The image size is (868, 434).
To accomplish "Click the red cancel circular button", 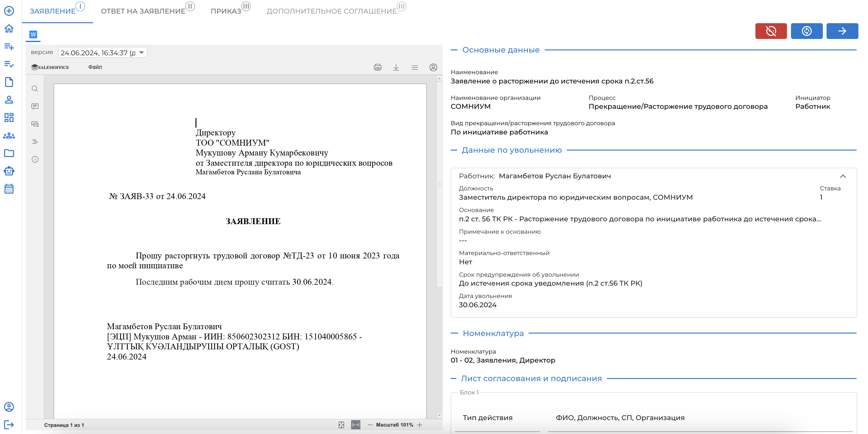I will click(771, 31).
